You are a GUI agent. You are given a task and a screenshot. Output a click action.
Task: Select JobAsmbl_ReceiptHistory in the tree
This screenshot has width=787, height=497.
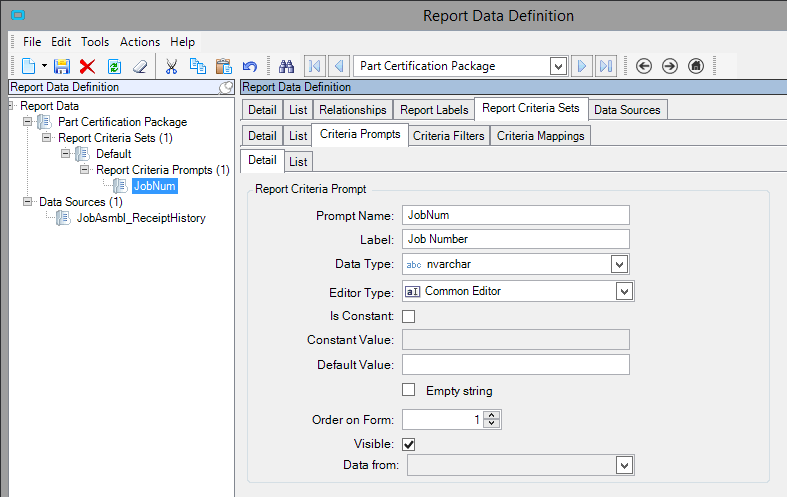coord(140,218)
